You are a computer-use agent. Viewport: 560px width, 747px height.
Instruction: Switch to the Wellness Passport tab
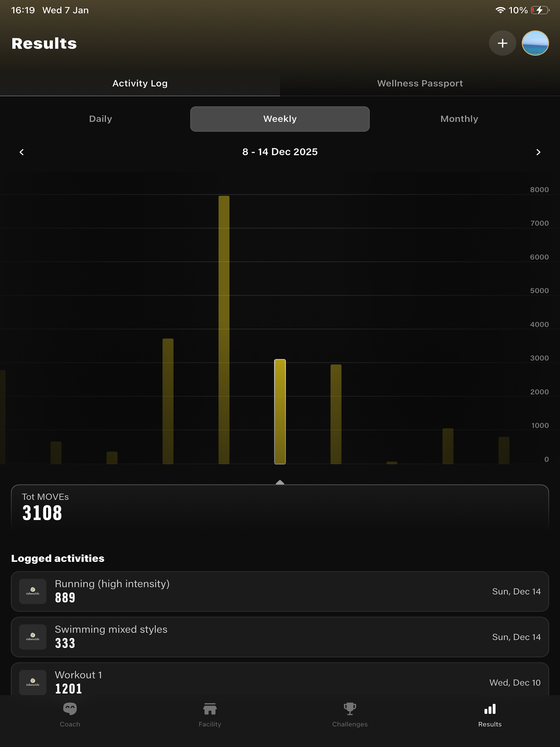click(x=420, y=83)
